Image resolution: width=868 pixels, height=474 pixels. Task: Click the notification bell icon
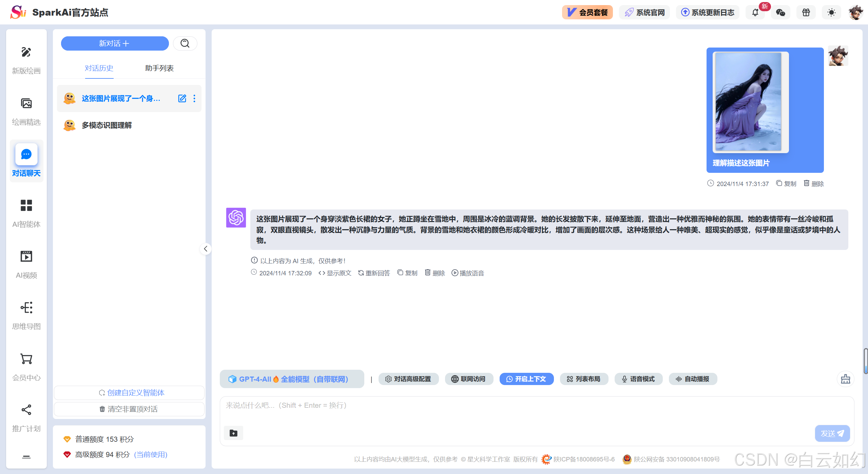pos(755,13)
